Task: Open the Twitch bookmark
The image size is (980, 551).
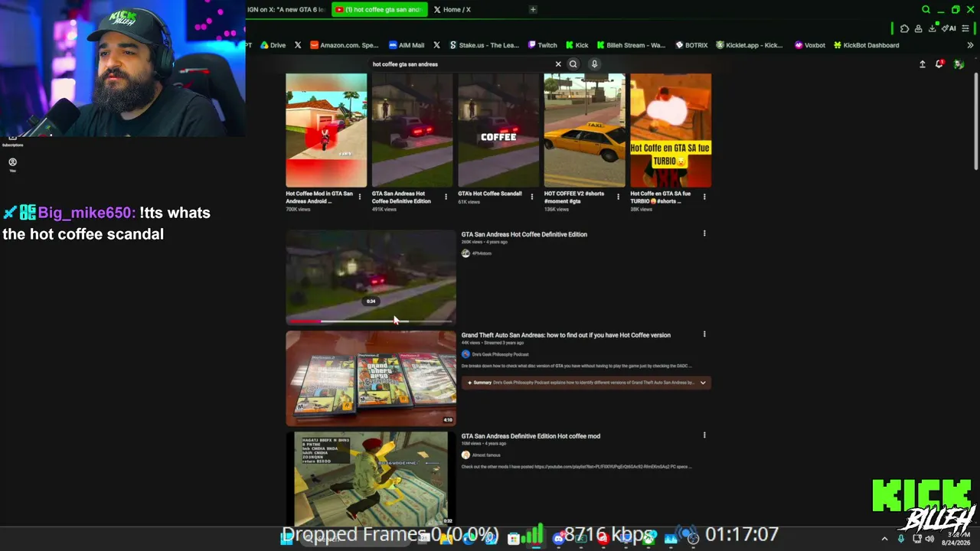Action: coord(543,45)
